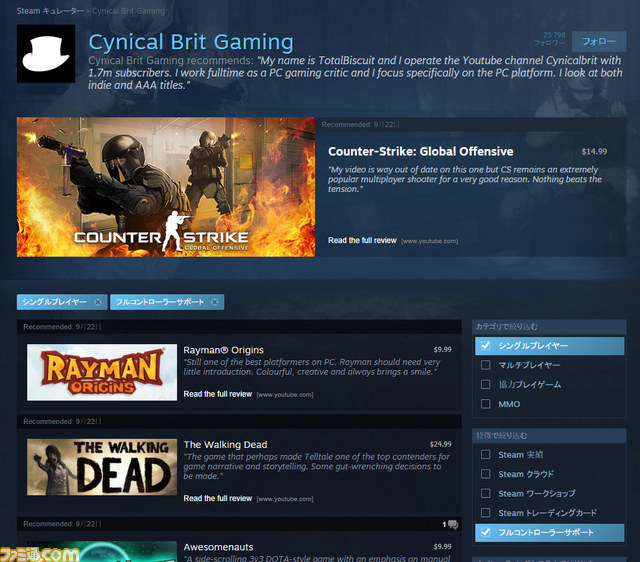Remove the シングルプレイヤー filter tag with its x
This screenshot has width=640, height=562.
[x=98, y=302]
